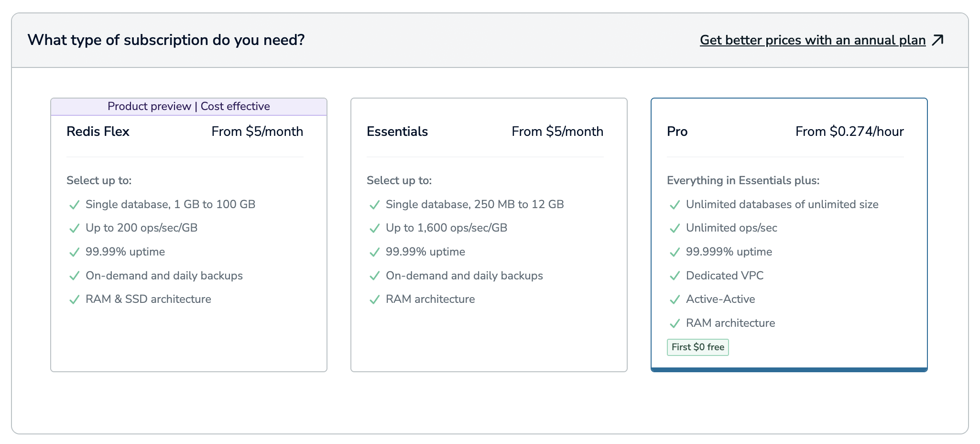Click 'Up to 200 ops/sec/GB' feature
This screenshot has height=444, width=980.
point(142,228)
